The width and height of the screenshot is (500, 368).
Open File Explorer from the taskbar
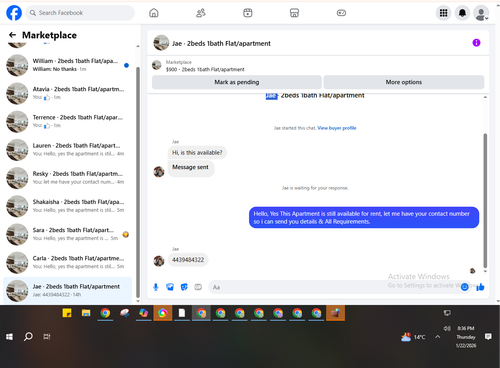click(x=86, y=313)
